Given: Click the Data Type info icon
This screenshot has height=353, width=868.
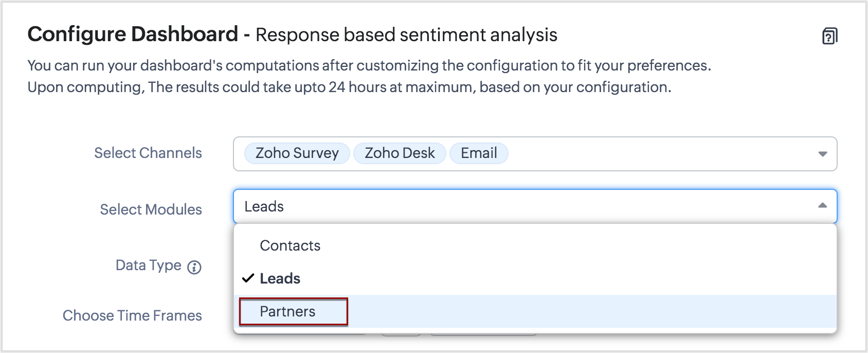Looking at the screenshot, I should [x=194, y=267].
